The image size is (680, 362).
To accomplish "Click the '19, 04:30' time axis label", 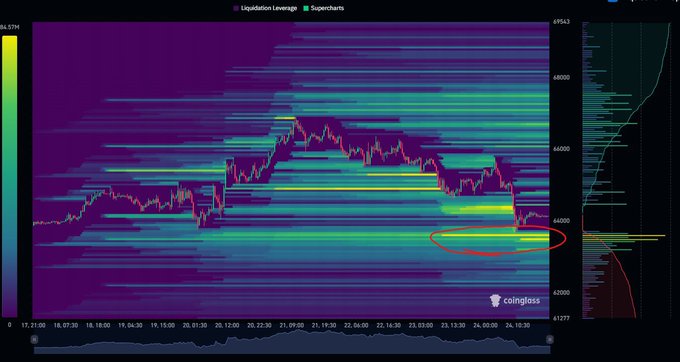I will (131, 325).
